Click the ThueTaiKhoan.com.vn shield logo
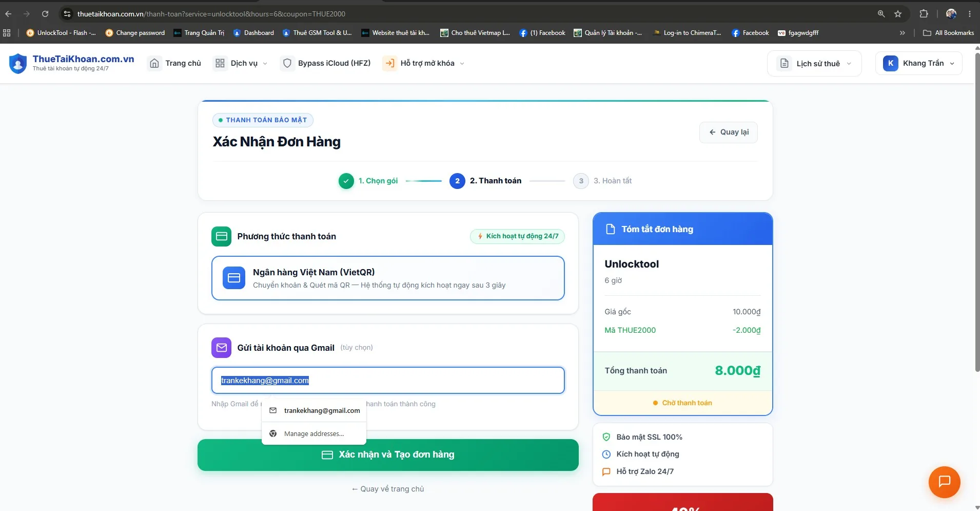980x511 pixels. 18,63
